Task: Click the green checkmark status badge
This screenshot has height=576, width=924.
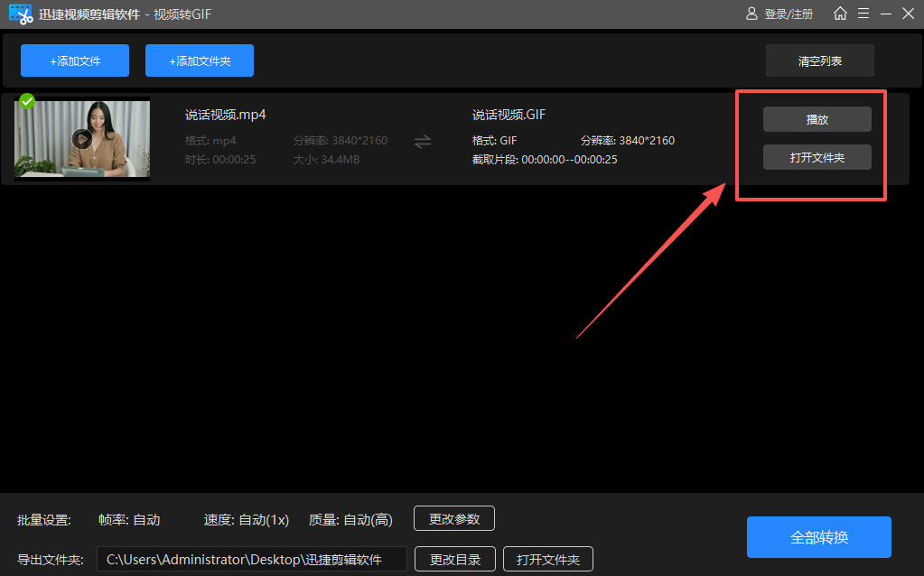Action: [26, 101]
